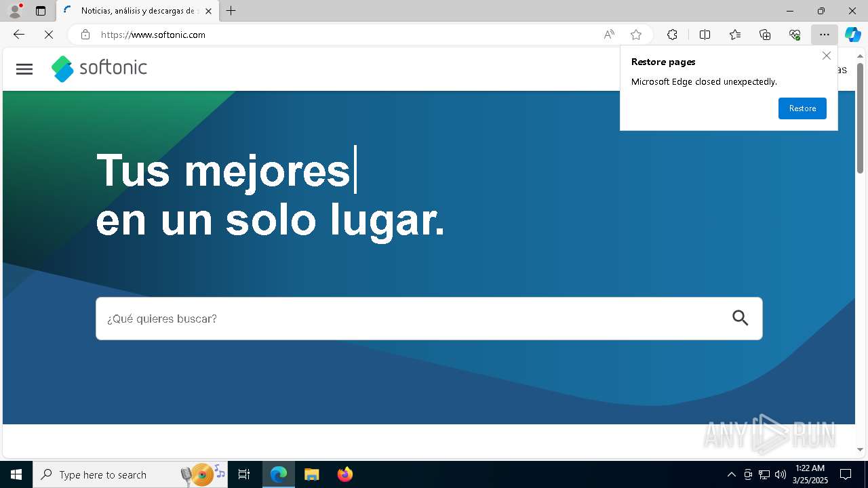View site information lock icon
The image size is (868, 488).
[x=85, y=35]
